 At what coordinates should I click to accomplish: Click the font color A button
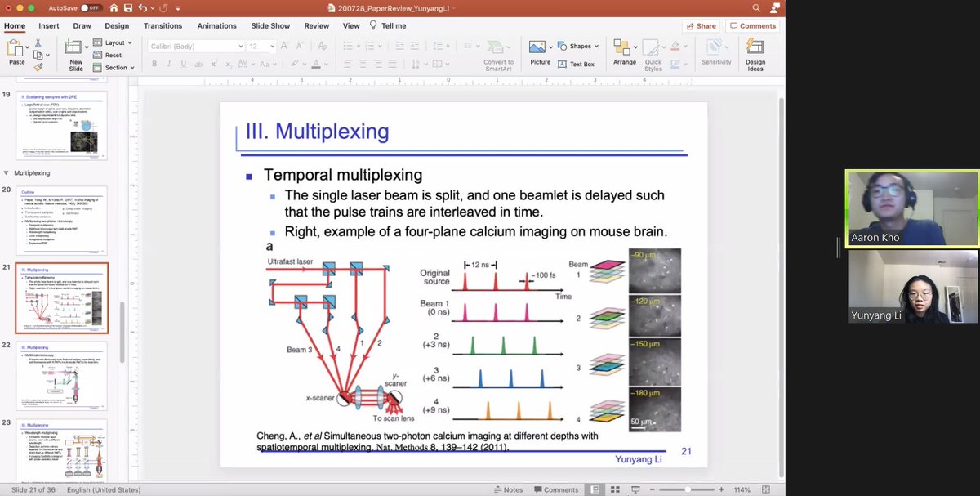tap(317, 64)
